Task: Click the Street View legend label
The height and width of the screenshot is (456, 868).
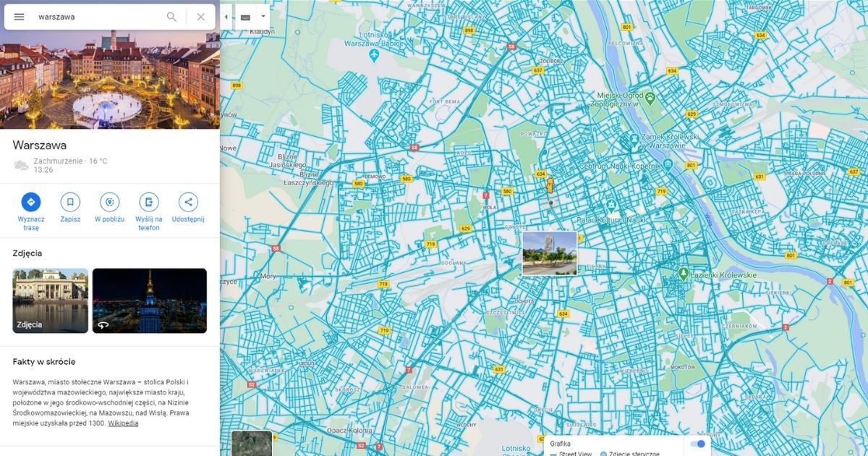Action: (576, 453)
